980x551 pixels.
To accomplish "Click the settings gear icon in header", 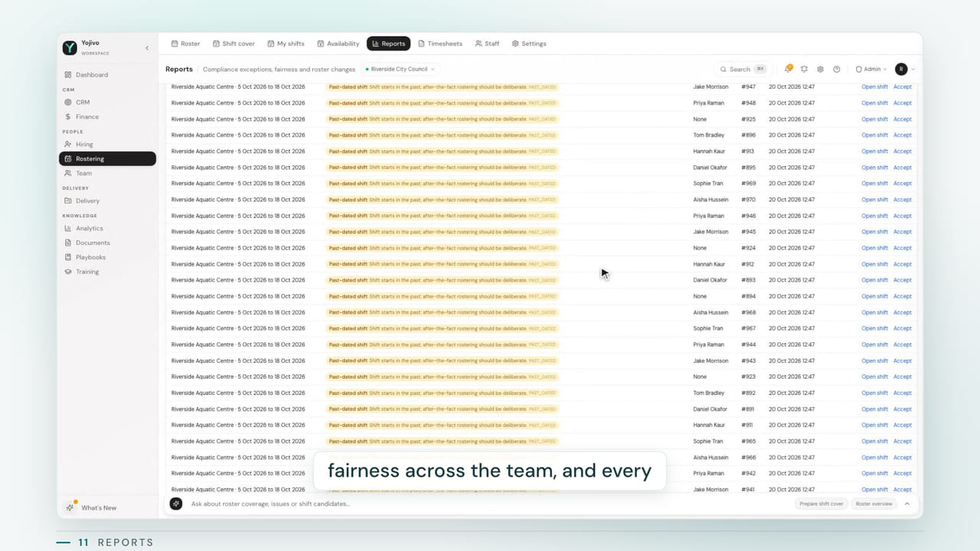I will point(820,69).
